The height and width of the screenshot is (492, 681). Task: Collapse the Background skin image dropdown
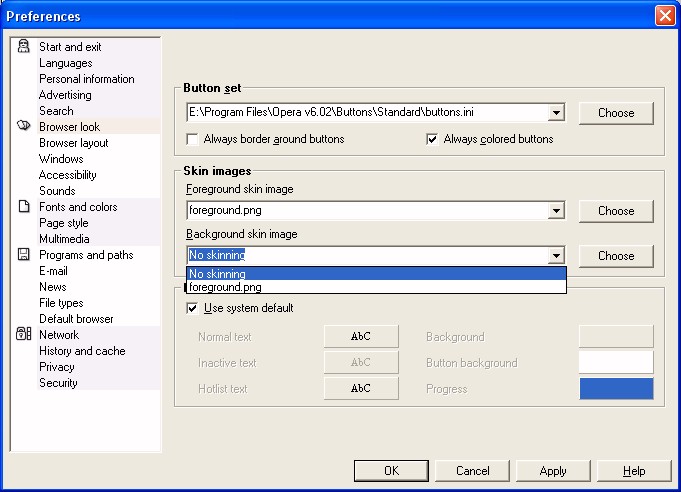pyautogui.click(x=557, y=256)
